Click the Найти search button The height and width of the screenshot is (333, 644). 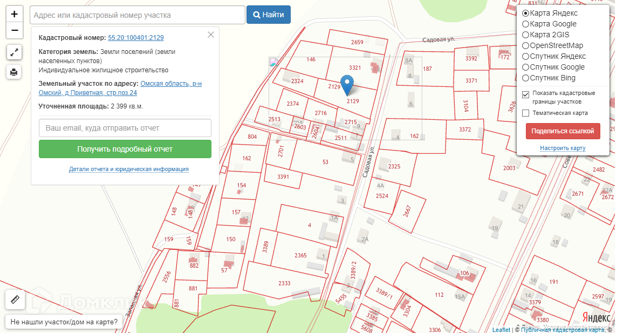click(x=269, y=15)
